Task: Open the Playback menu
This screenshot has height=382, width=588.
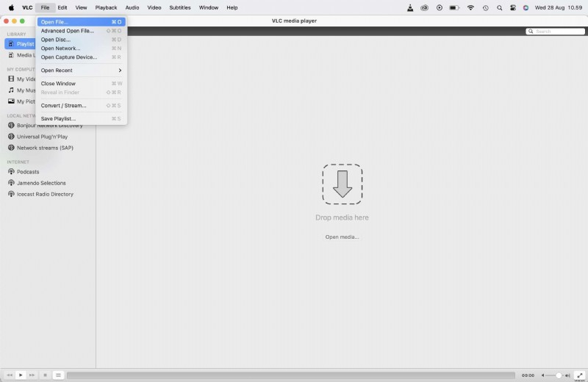Action: coord(106,7)
